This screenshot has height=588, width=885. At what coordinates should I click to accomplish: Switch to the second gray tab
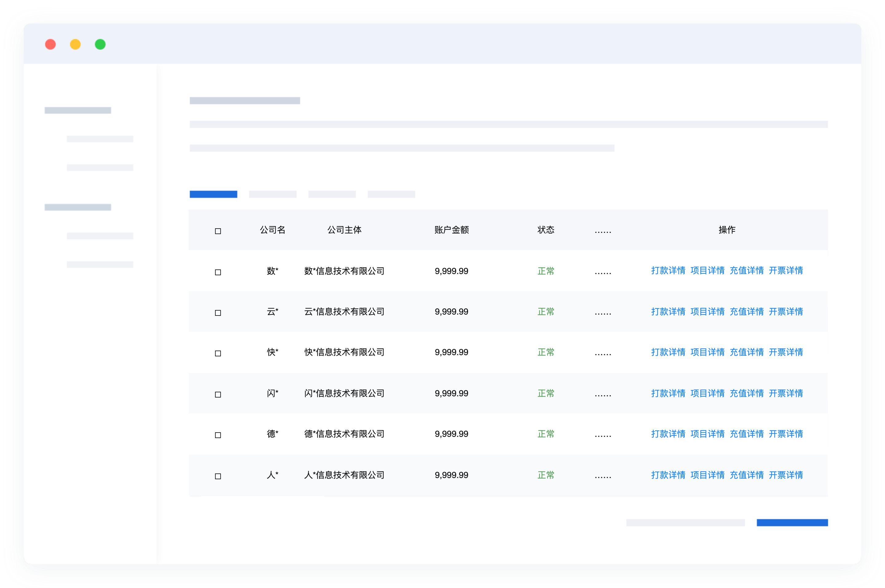(x=273, y=194)
